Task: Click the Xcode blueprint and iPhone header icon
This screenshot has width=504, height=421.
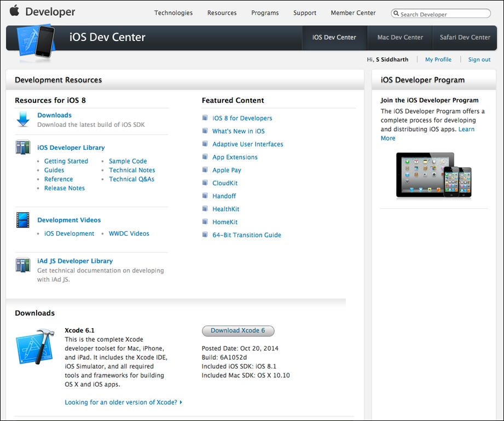Action: click(x=36, y=42)
